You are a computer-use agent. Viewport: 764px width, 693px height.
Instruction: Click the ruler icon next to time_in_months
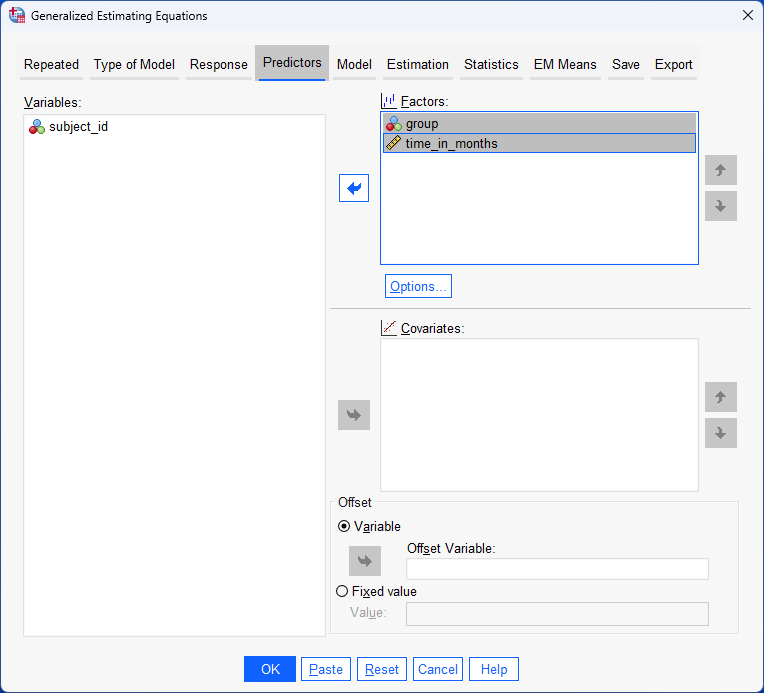pos(393,143)
